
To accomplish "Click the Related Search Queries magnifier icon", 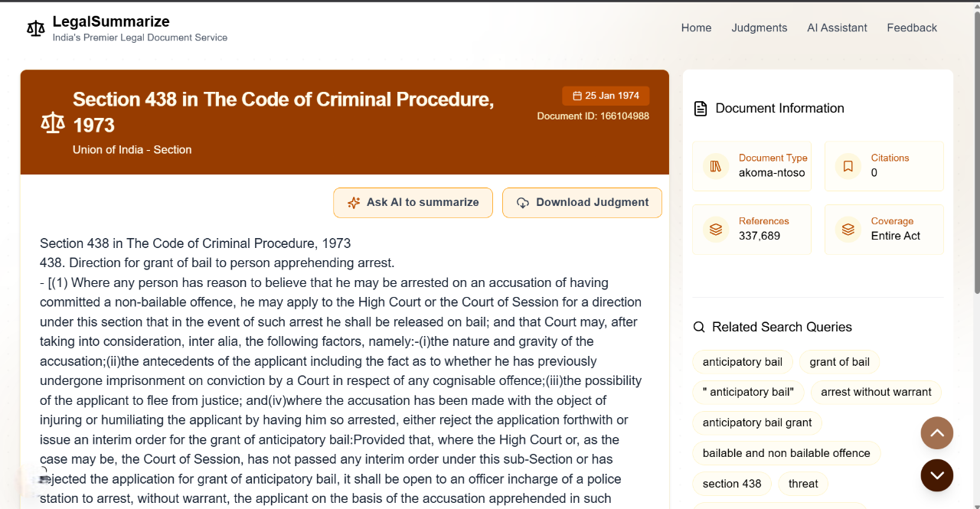I will 699,327.
